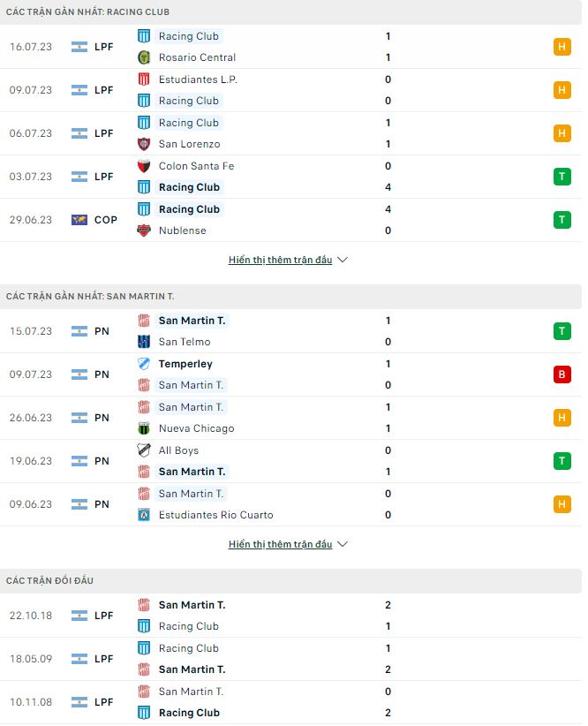Click the red B result badge

(x=562, y=374)
